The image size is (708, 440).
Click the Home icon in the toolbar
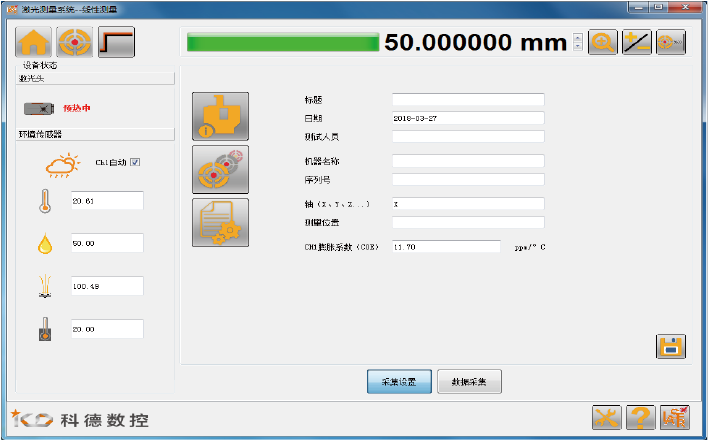(x=34, y=43)
